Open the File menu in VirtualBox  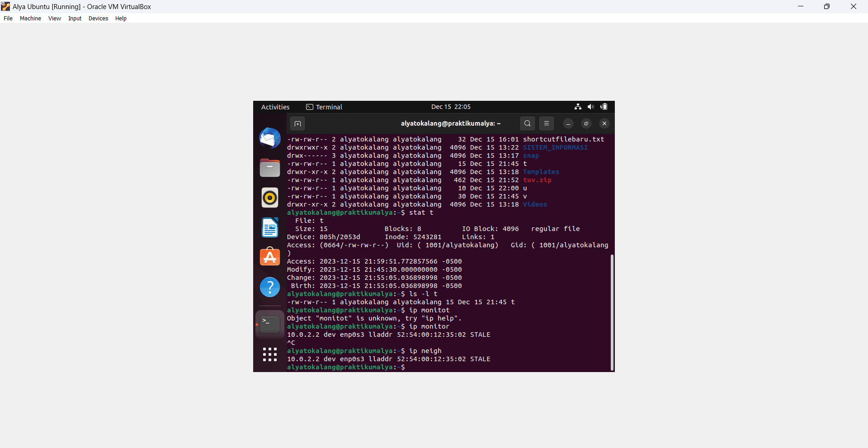click(x=8, y=19)
